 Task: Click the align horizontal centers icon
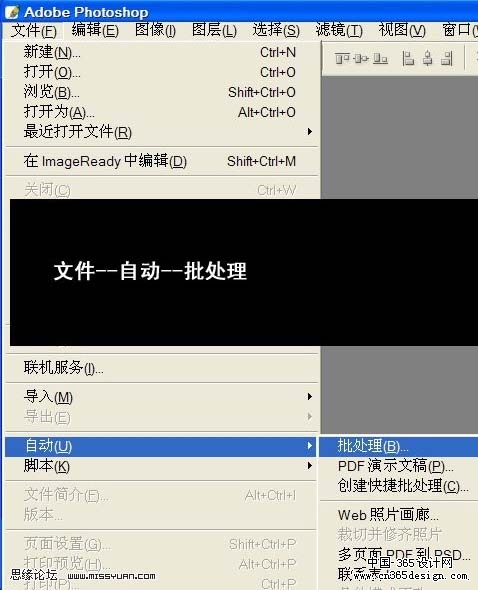(428, 59)
